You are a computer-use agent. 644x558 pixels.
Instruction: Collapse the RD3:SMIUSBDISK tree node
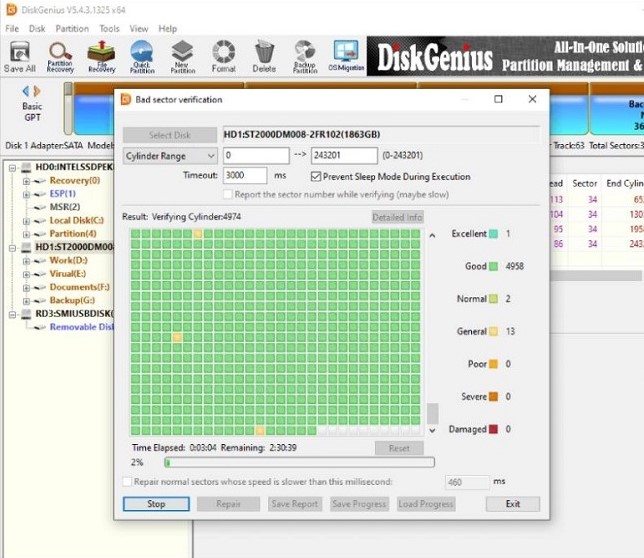tap(12, 315)
